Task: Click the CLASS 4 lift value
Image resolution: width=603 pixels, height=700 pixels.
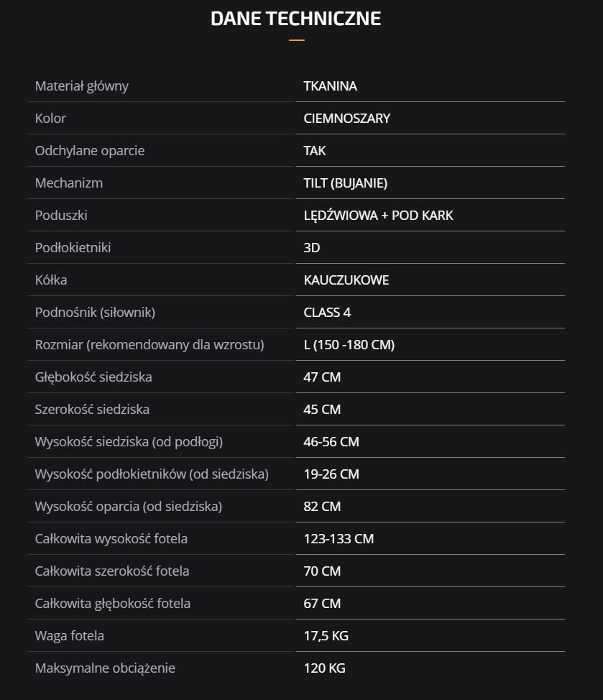Action: point(327,313)
